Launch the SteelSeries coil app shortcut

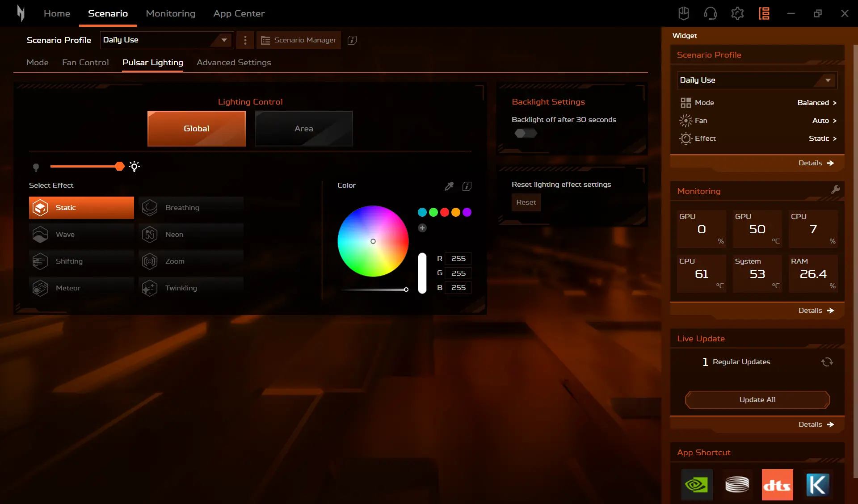pos(737,485)
